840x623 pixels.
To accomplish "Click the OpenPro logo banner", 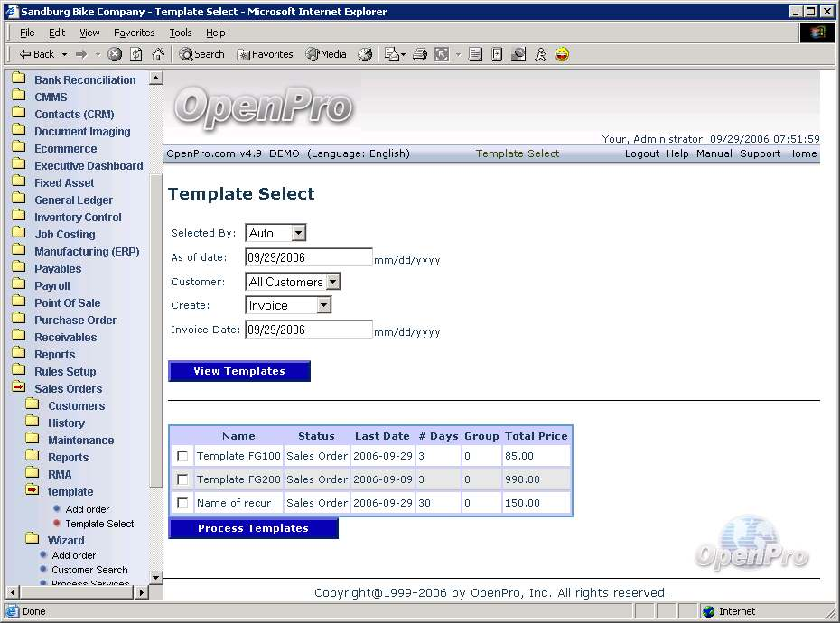I will (263, 107).
